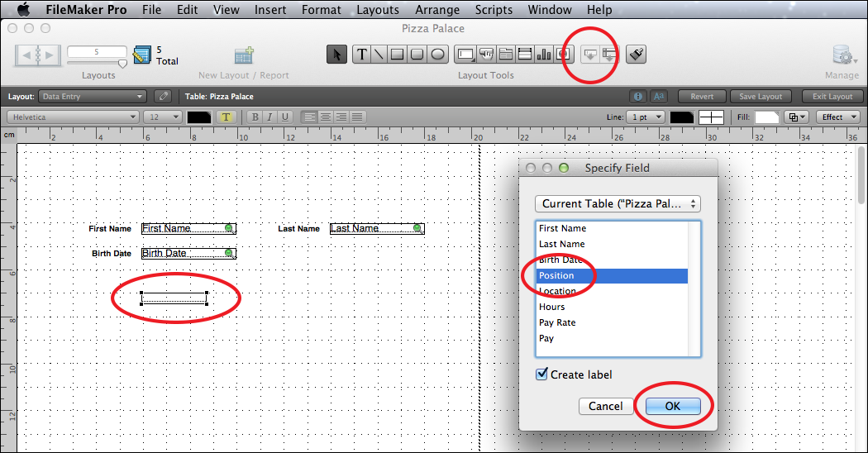868x453 pixels.
Task: Open the Fill color swatch
Action: tap(766, 117)
